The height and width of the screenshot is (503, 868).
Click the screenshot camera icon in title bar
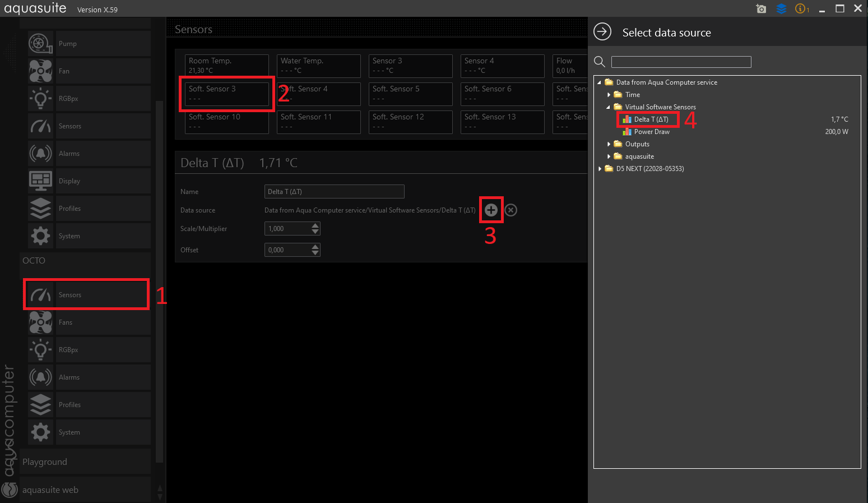point(760,8)
